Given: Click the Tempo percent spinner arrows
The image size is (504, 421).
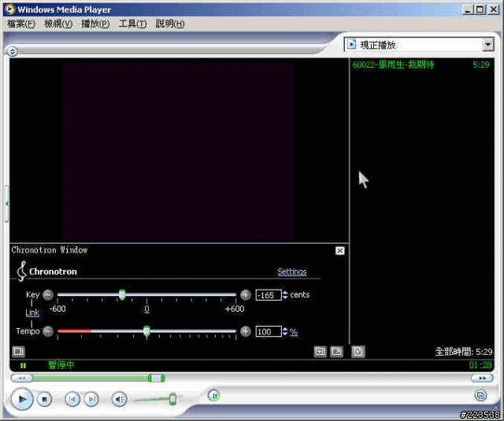Looking at the screenshot, I should [x=285, y=332].
